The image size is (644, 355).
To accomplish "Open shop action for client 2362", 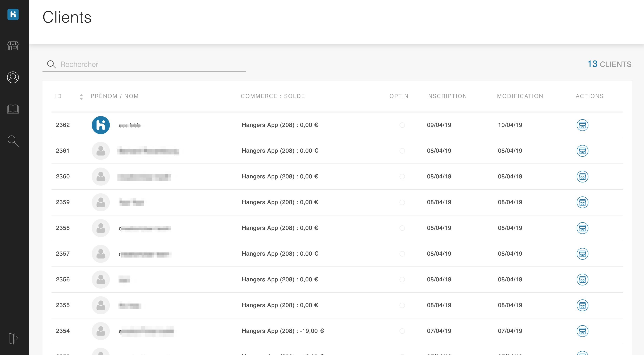I will [582, 125].
